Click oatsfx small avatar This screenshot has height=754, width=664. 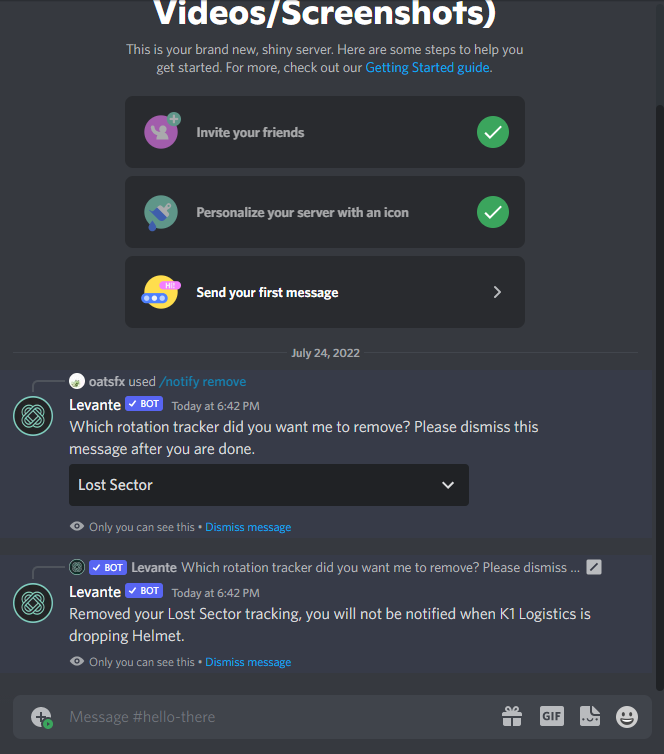tap(77, 381)
